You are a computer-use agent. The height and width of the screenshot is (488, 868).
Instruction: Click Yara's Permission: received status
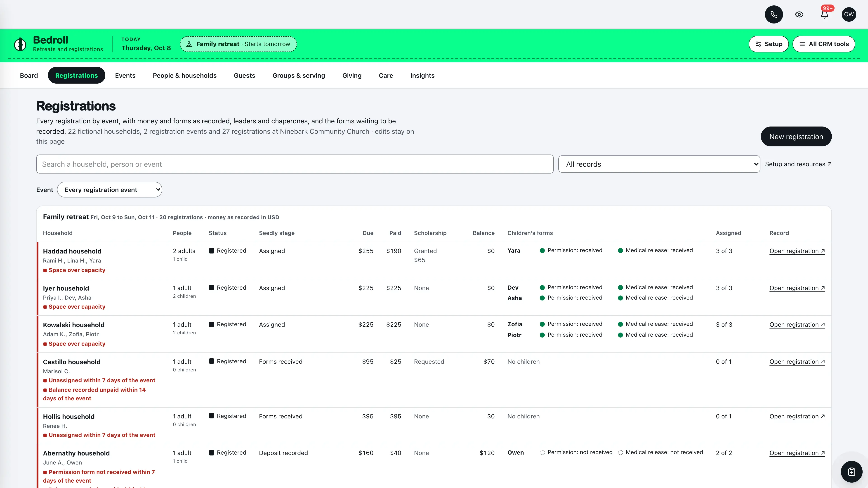click(x=571, y=250)
